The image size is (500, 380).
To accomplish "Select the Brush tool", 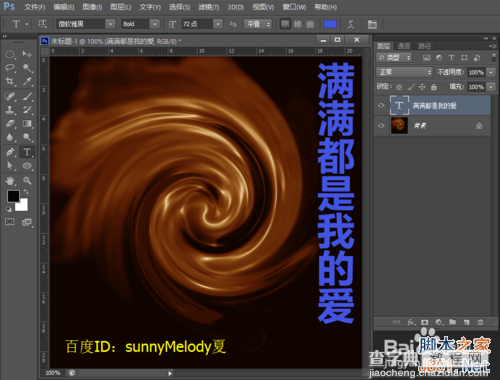I will coord(27,96).
